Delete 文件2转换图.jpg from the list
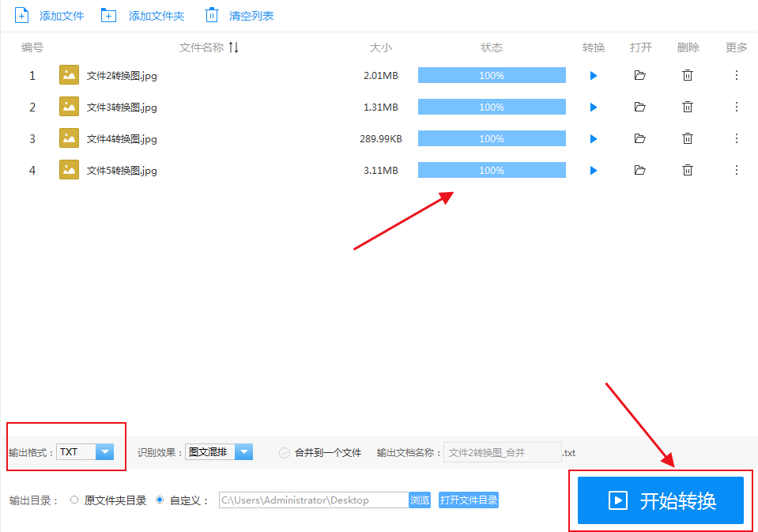Viewport: 758px width, 532px height. point(688,75)
